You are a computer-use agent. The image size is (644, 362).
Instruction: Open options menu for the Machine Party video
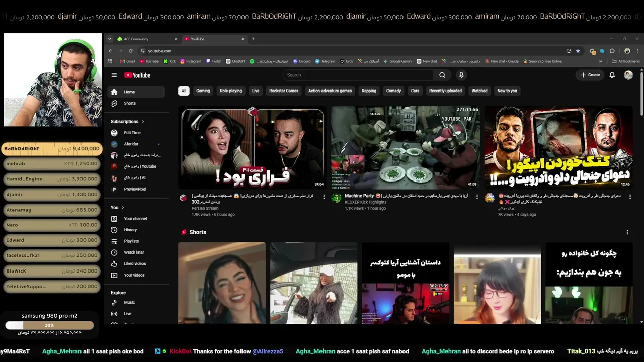pyautogui.click(x=477, y=197)
